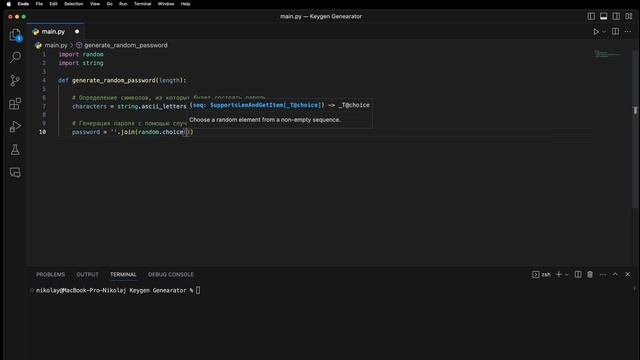Open the Help menu
Image resolution: width=640 pixels, height=360 pixels.
point(185,4)
